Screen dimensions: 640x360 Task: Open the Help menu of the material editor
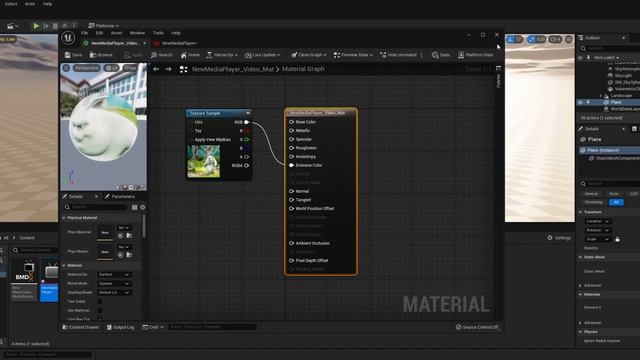pos(176,33)
